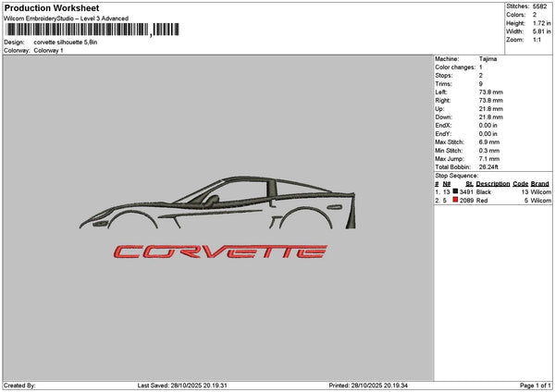The image size is (555, 392).
Task: Click the 'St.' column header
Action: tap(469, 184)
